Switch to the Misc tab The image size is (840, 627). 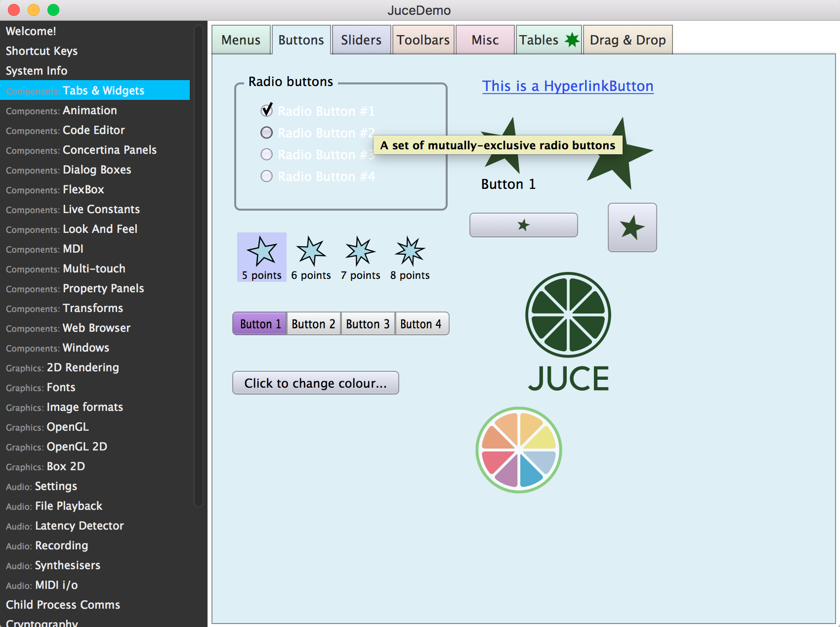(x=485, y=40)
